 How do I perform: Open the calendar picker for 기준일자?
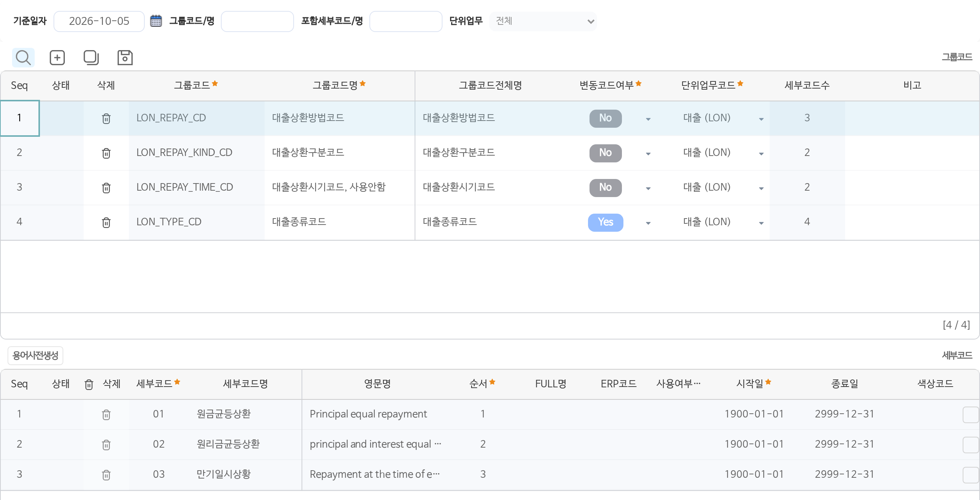click(156, 21)
